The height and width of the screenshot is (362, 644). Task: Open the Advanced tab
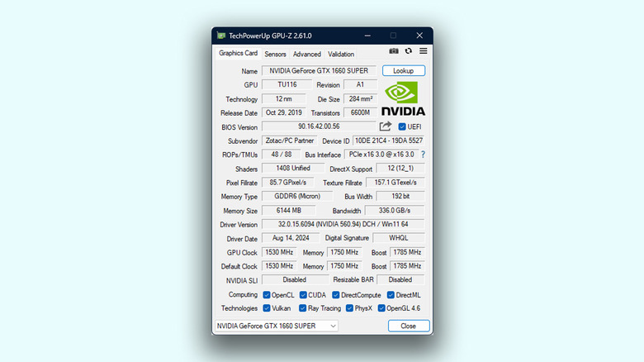pyautogui.click(x=307, y=54)
